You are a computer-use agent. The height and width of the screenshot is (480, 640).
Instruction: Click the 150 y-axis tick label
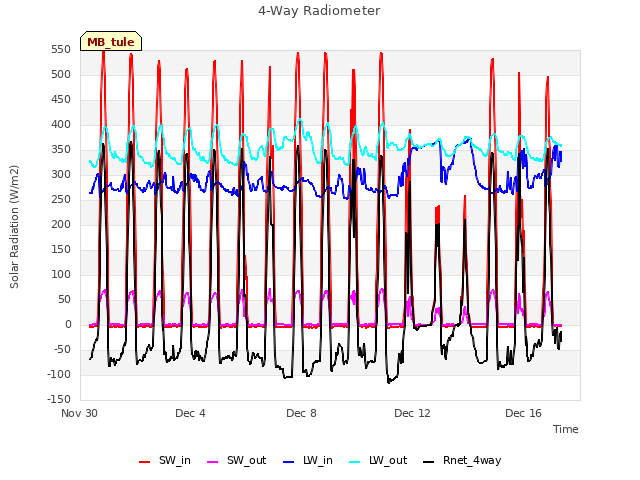click(61, 249)
